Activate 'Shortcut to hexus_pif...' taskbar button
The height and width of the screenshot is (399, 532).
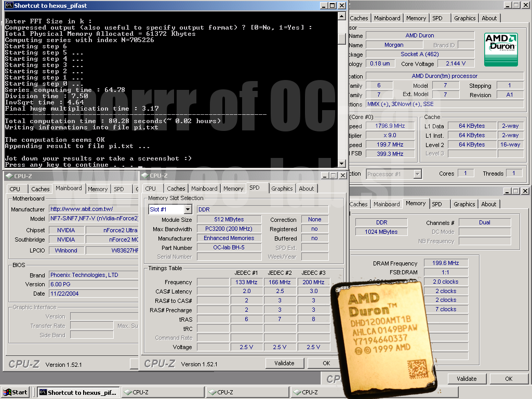(78, 392)
